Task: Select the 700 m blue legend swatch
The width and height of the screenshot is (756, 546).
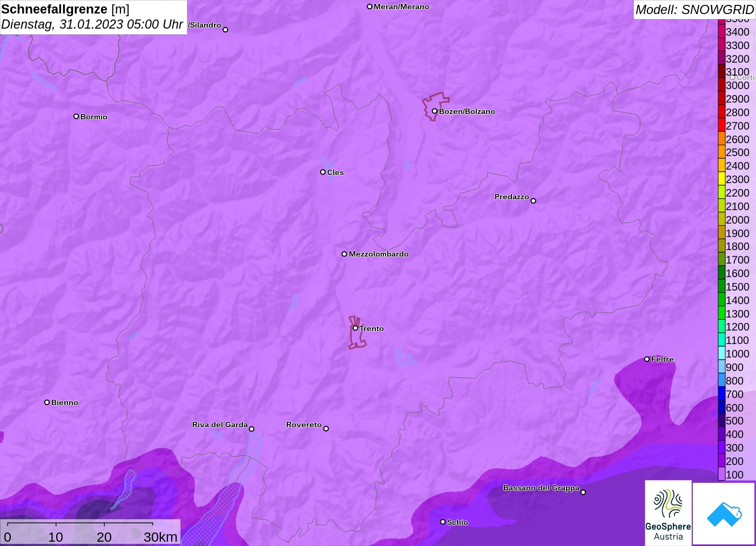Action: click(x=721, y=394)
